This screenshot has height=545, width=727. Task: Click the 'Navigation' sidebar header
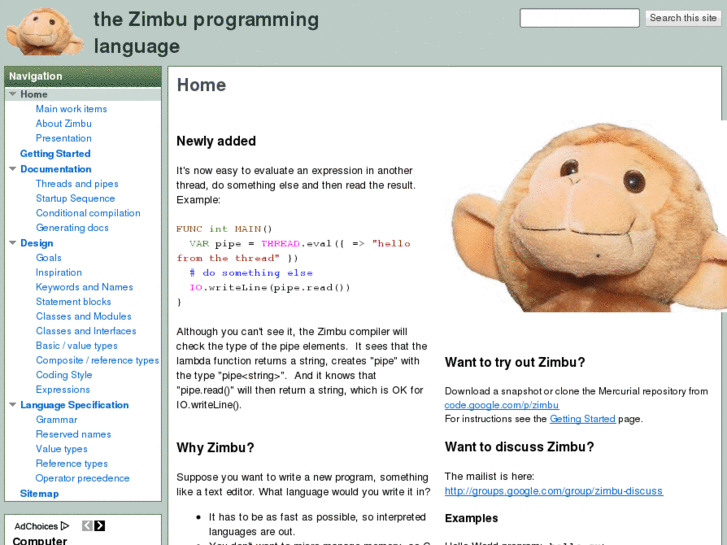36,76
